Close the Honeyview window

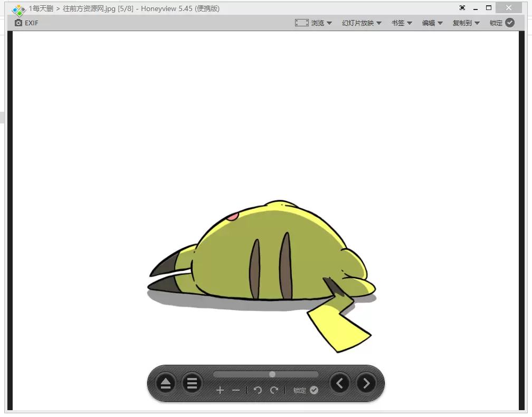point(509,8)
